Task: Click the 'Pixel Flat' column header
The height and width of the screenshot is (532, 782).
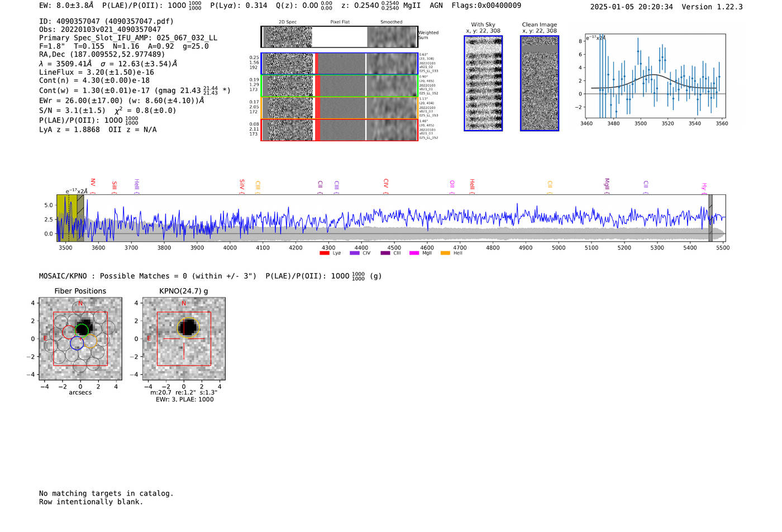Action: [340, 22]
